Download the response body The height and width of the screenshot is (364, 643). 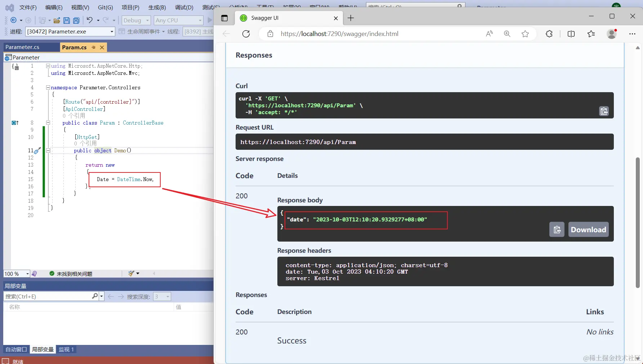coord(589,229)
